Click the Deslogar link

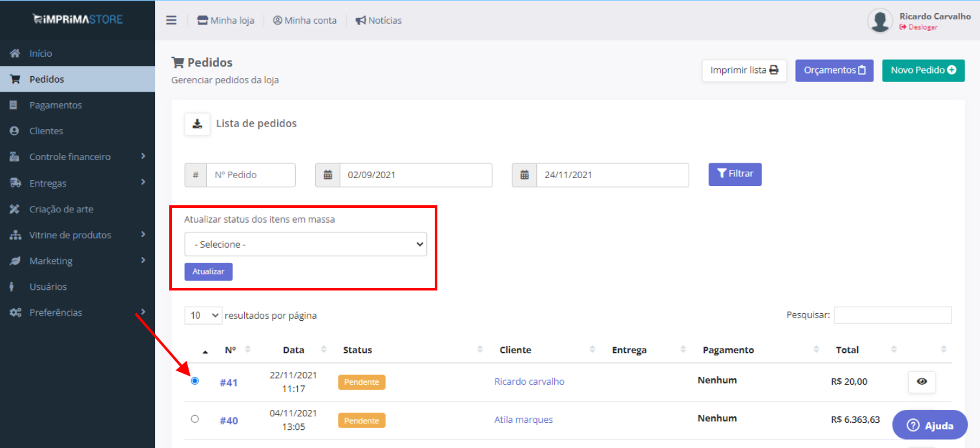click(918, 27)
